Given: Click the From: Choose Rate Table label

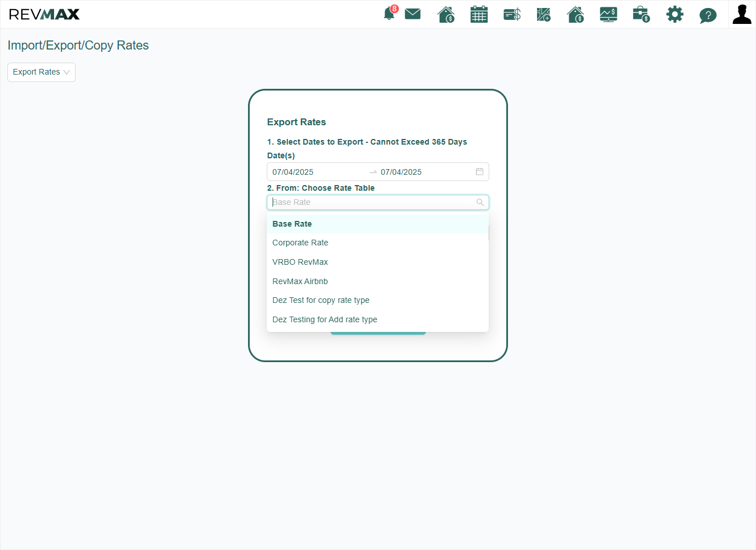Looking at the screenshot, I should [321, 188].
